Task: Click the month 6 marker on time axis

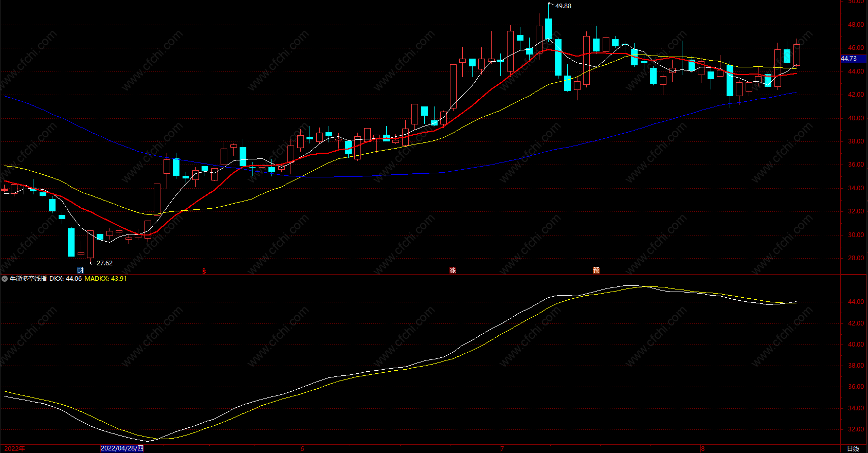Action: coord(302,449)
